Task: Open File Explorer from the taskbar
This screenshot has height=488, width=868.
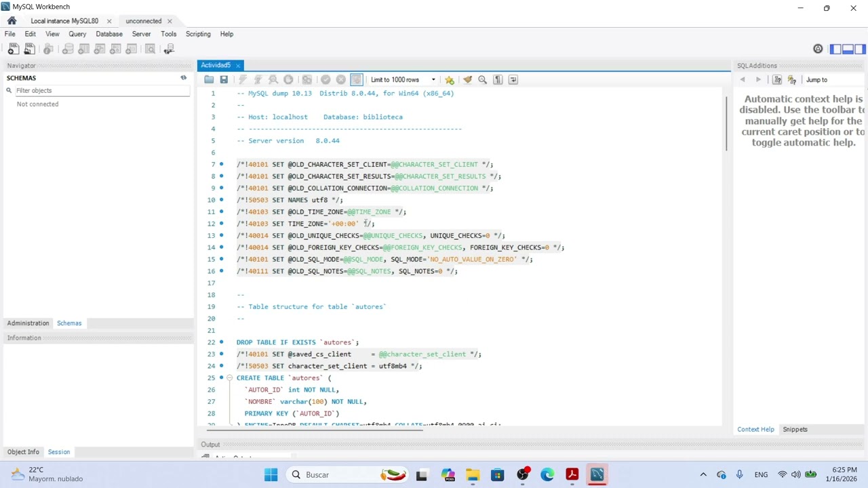Action: (473, 475)
